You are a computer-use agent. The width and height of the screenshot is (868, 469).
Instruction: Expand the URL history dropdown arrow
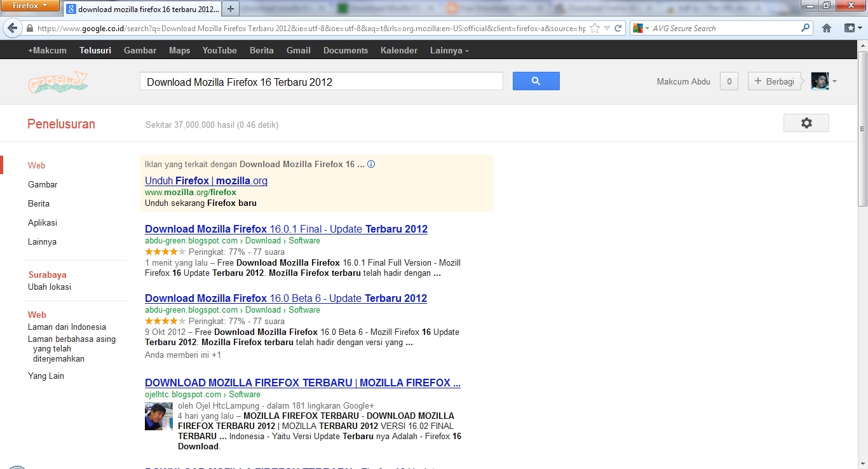click(607, 29)
